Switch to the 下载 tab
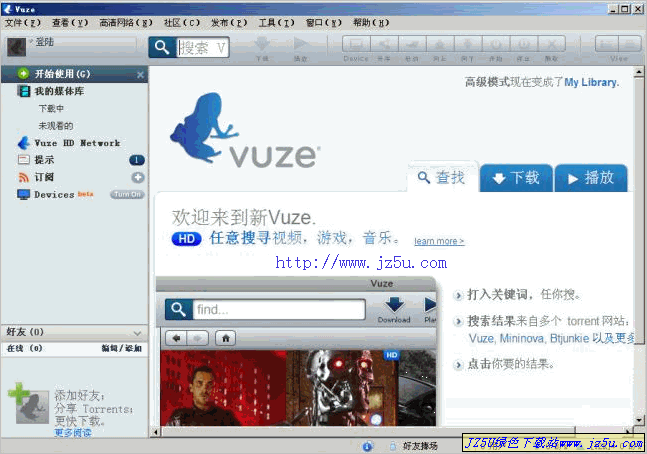The height and width of the screenshot is (454, 647). pos(516,178)
